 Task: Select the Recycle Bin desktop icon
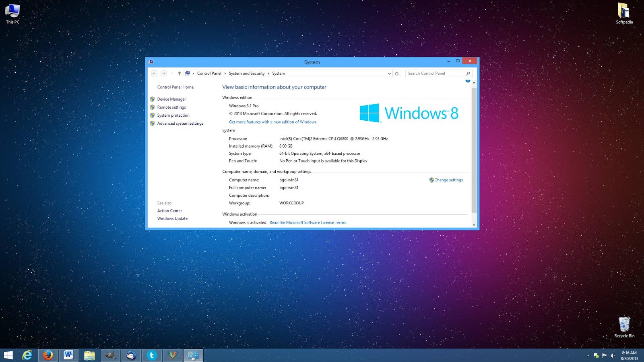[624, 327]
